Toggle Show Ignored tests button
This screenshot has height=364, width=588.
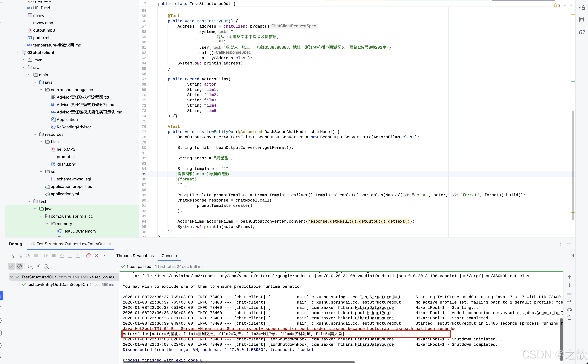pyautogui.click(x=20, y=266)
